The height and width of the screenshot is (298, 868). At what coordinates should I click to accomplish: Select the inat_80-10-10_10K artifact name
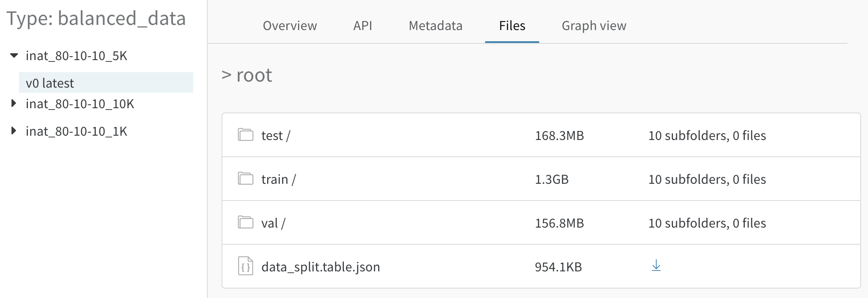[x=80, y=104]
